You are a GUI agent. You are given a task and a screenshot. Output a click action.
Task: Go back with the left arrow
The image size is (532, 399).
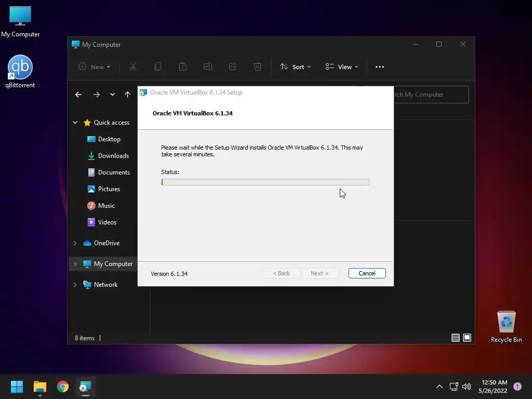(78, 95)
